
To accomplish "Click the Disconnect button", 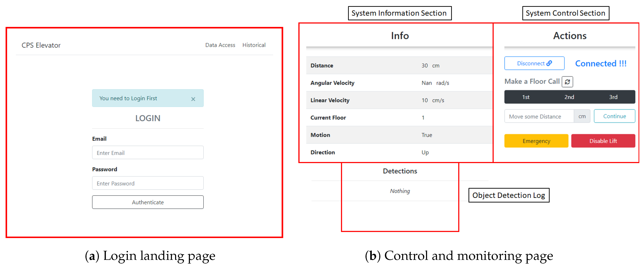I will point(534,63).
